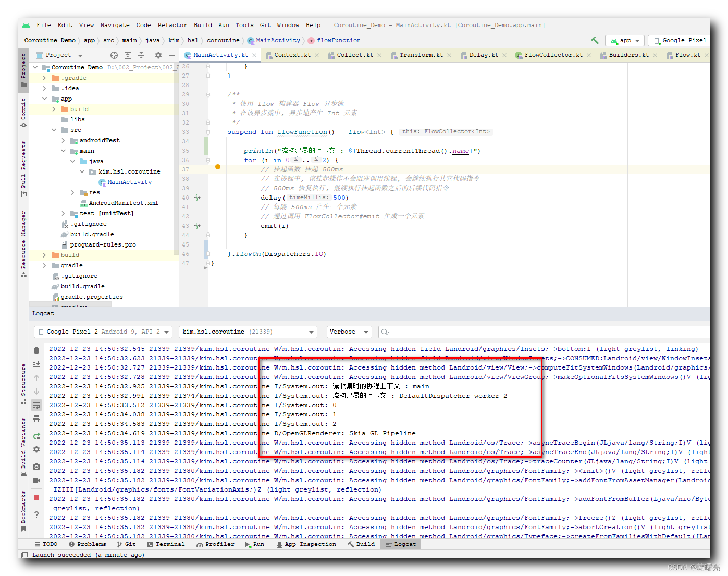
Task: Click the down arrow in Logcat toolbar
Action: 36,391
